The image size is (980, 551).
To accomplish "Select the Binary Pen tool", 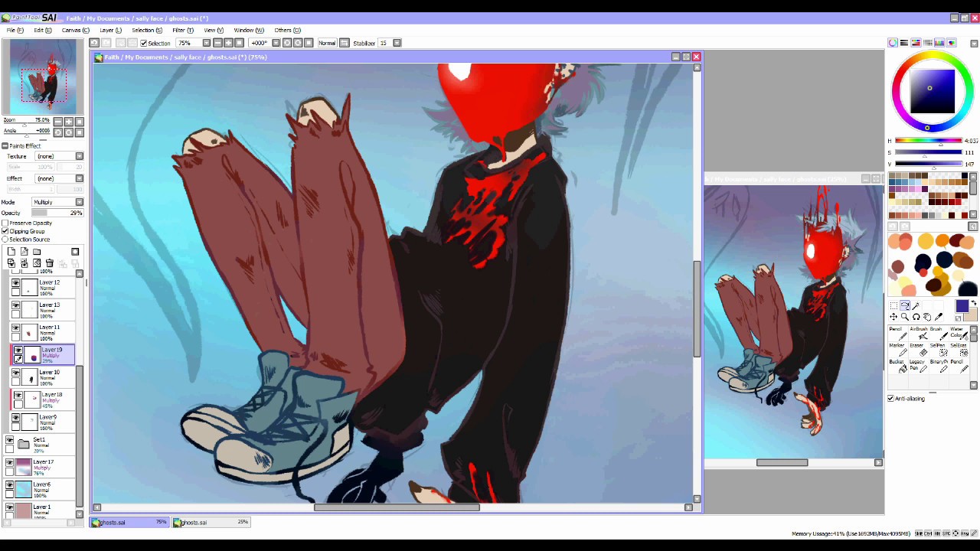I will pyautogui.click(x=938, y=366).
